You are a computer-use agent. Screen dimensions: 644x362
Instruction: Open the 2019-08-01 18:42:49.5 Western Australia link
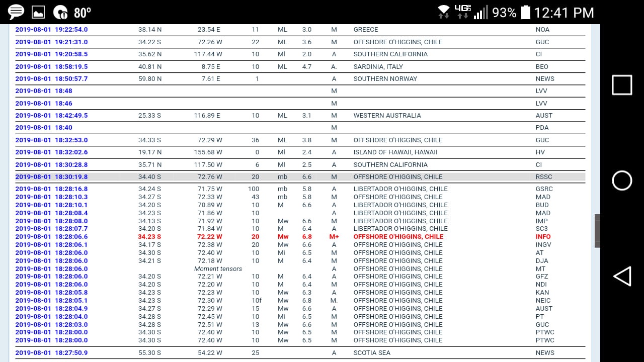tap(51, 116)
